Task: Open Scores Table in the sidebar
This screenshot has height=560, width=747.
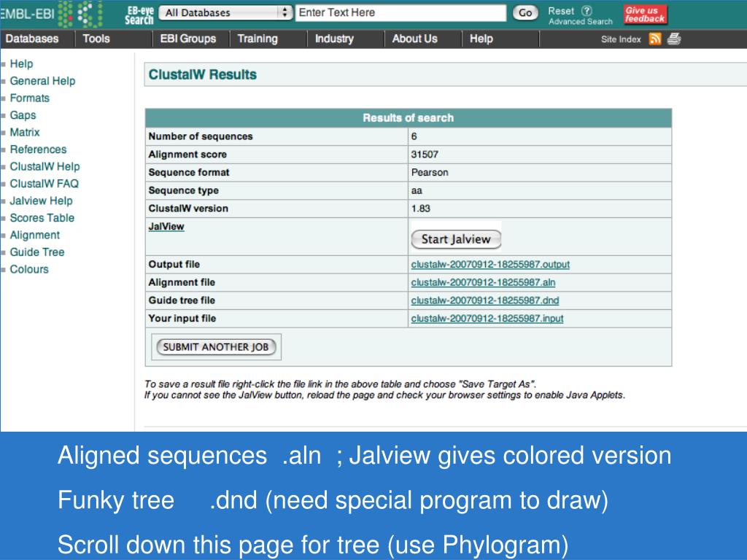Action: (x=42, y=218)
